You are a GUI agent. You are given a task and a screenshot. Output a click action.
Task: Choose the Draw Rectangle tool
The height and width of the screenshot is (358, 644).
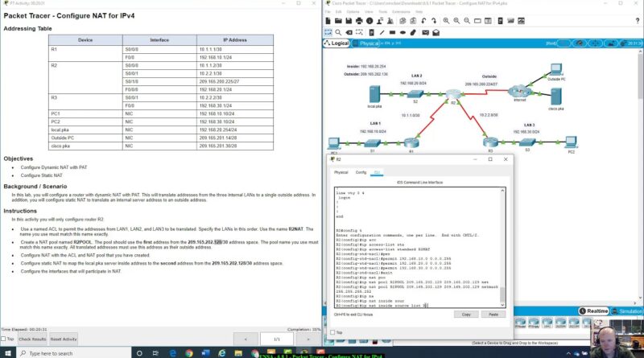click(x=392, y=32)
